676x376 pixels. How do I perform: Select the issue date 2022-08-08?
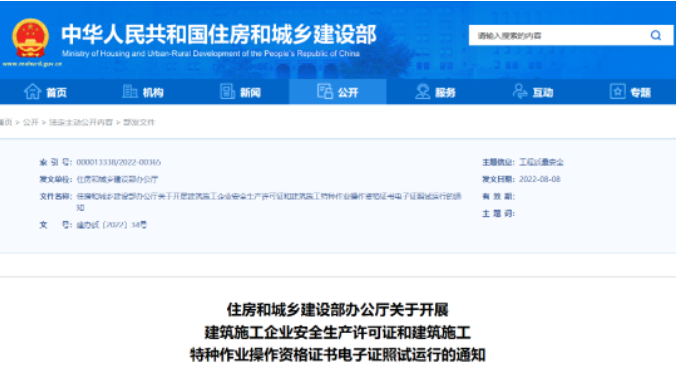click(540, 179)
